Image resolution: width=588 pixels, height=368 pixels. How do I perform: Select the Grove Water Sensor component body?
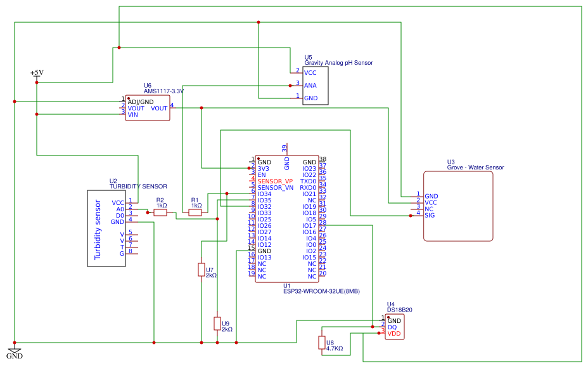[x=458, y=206]
